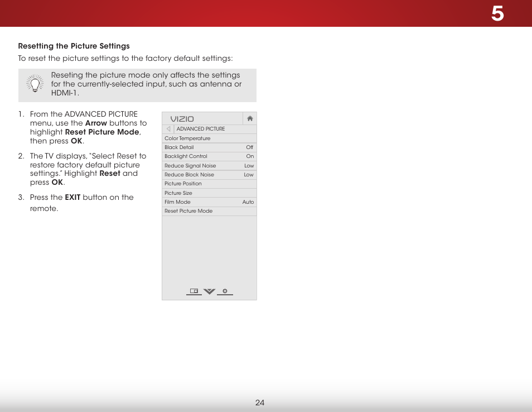Click the Resetting the Picture Settings heading
This screenshot has height=412, width=532.
(74, 46)
